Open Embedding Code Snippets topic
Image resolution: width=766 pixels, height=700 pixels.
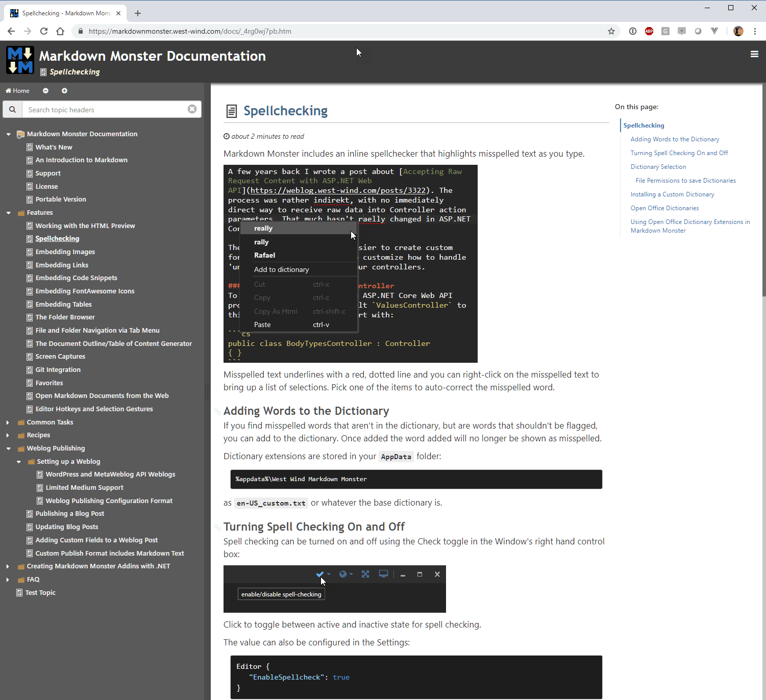[x=76, y=278]
